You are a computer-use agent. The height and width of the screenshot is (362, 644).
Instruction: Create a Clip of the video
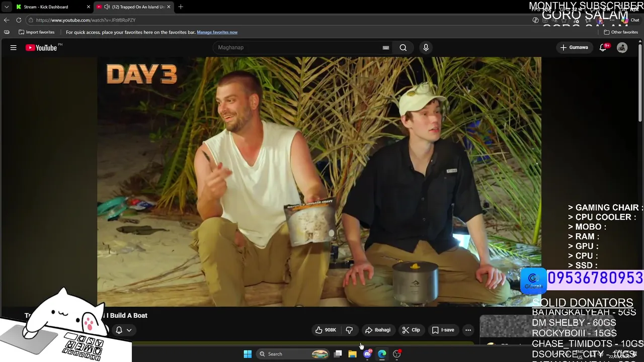(x=411, y=330)
